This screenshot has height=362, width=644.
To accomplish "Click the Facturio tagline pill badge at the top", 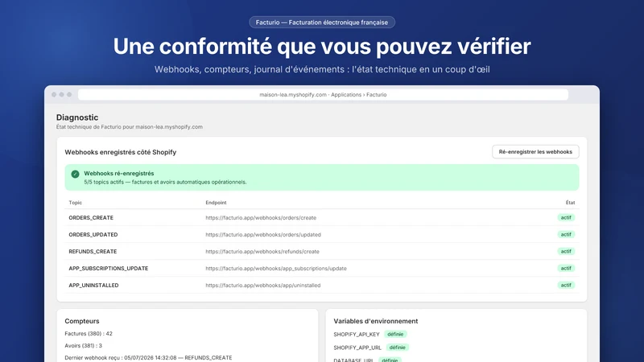I will [322, 23].
